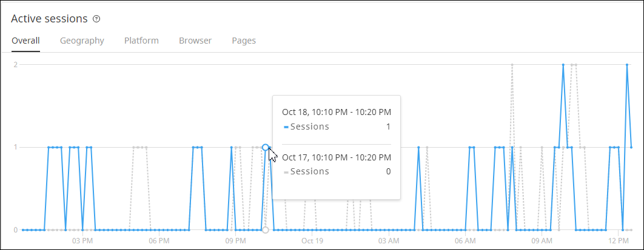644x250 pixels.
Task: Show the Pages tab
Action: point(244,41)
